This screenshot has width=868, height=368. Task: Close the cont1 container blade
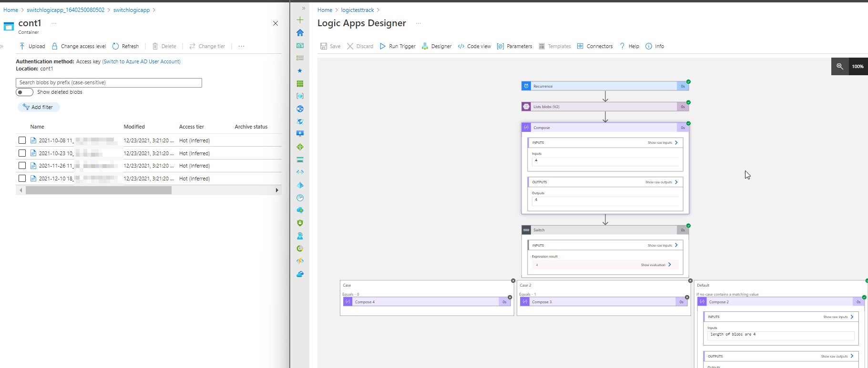[275, 23]
